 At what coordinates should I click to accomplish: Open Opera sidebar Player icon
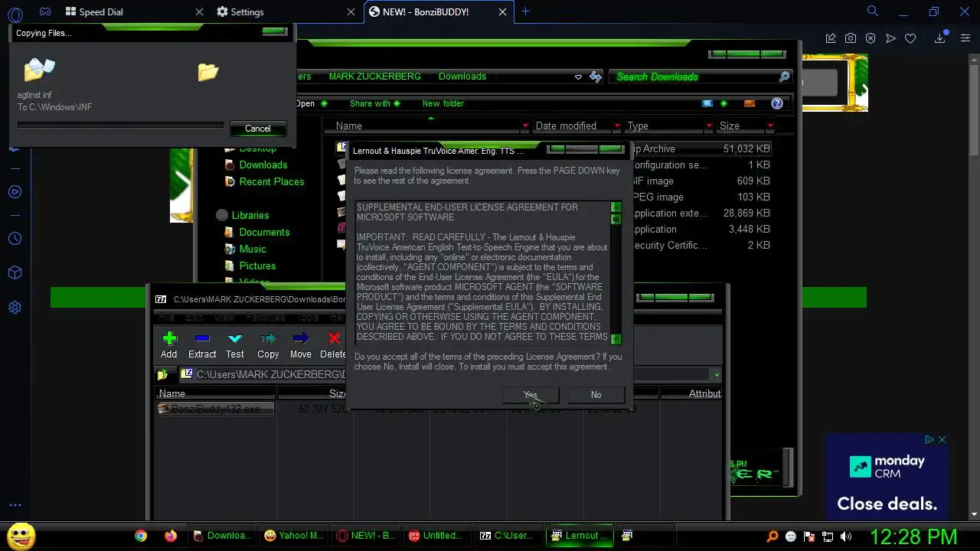[x=15, y=192]
